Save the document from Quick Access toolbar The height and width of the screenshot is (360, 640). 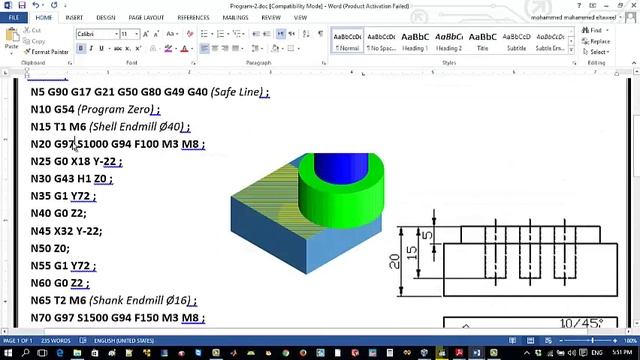coord(22,6)
